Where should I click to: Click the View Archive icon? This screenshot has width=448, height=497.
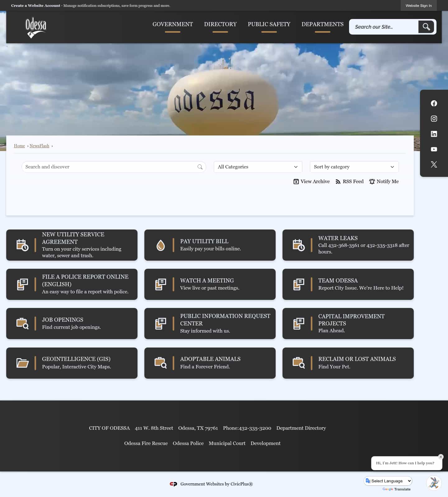click(x=296, y=182)
